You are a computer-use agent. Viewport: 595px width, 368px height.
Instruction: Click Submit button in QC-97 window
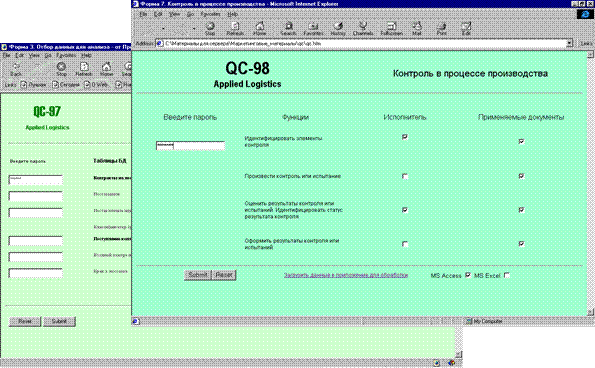pos(59,321)
